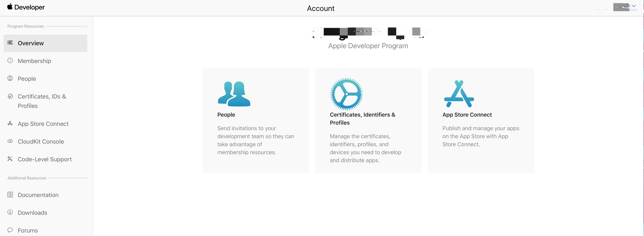Viewport: 644px width, 236px height.
Task: Click the Membership info icon
Action: click(10, 60)
